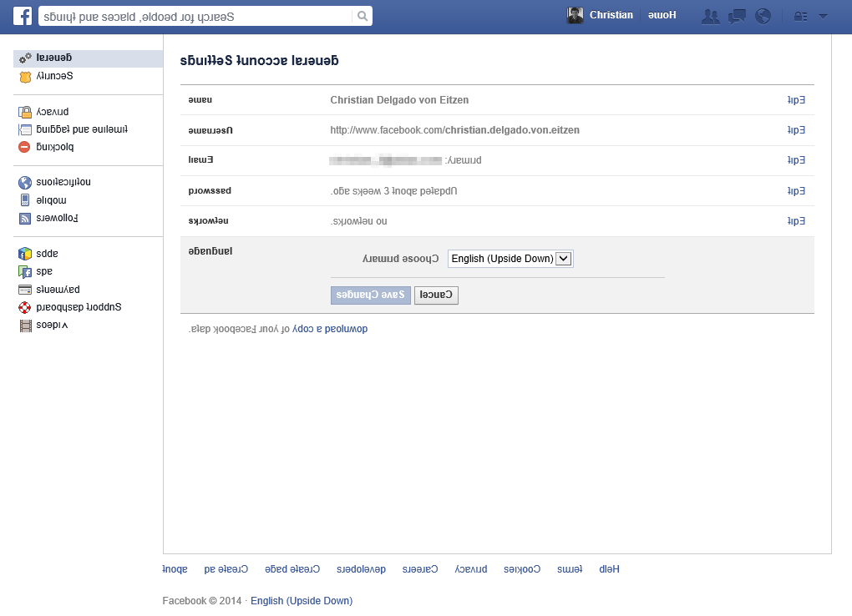Edit the Username row

point(796,130)
